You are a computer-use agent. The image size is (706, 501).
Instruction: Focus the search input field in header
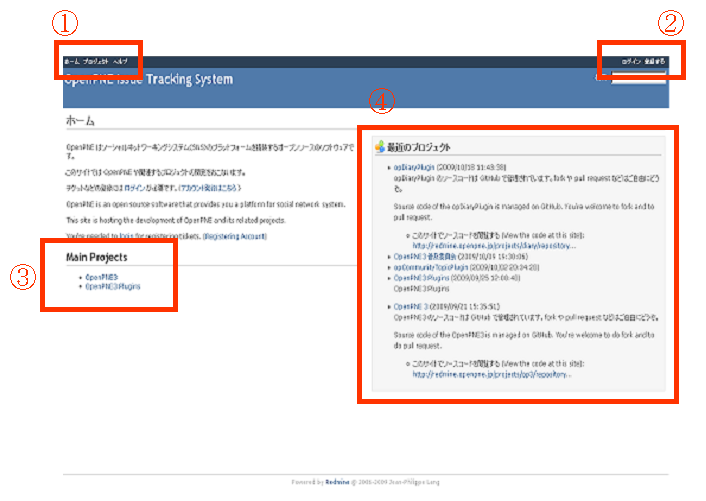(638, 77)
